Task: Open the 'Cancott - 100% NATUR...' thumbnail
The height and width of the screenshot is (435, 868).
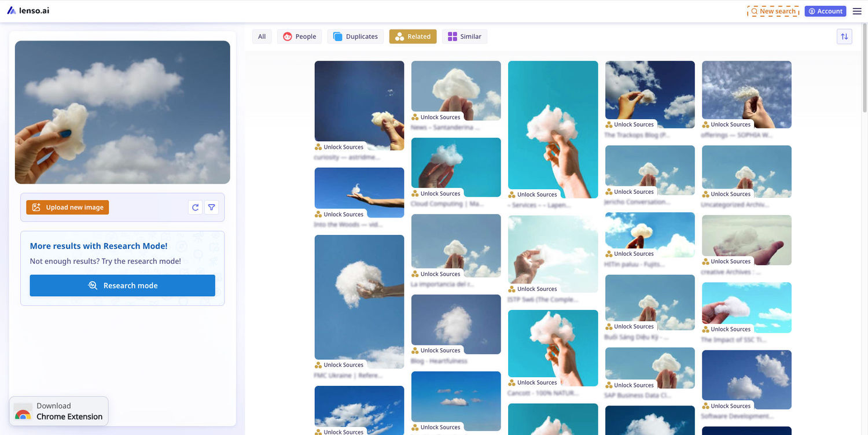Action: (x=553, y=348)
